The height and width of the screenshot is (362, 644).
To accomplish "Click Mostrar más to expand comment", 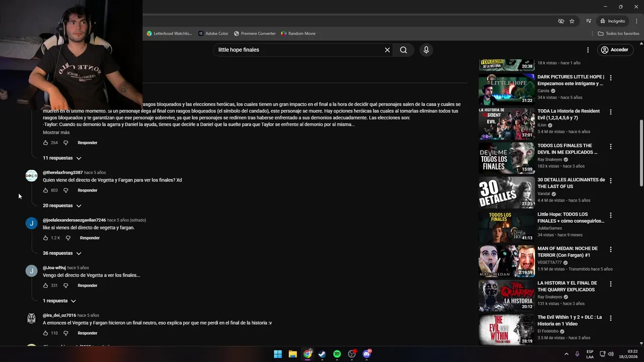I will [x=56, y=132].
